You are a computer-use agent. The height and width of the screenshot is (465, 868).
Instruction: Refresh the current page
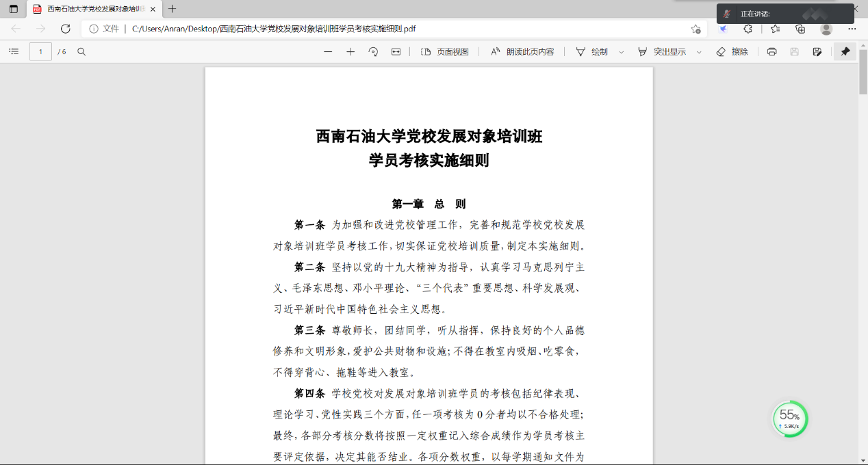tap(66, 29)
